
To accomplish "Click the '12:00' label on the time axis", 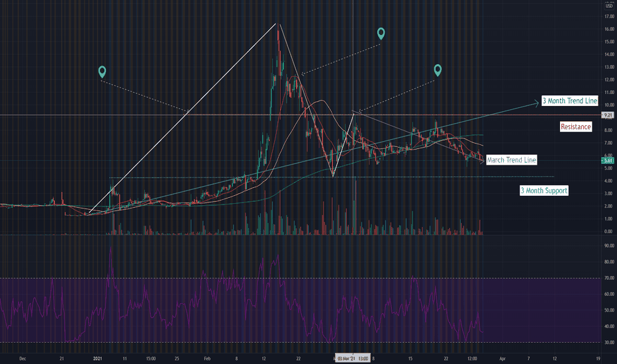I will pyautogui.click(x=472, y=359).
